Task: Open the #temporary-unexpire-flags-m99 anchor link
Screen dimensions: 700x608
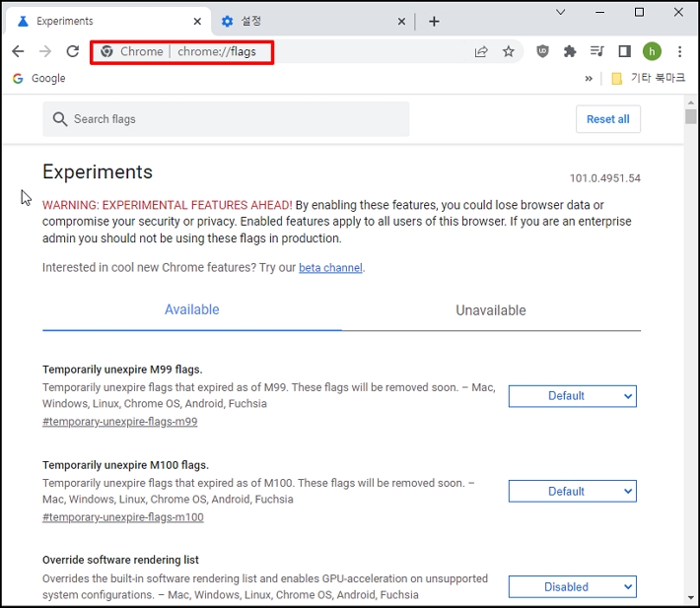Action: [119, 422]
